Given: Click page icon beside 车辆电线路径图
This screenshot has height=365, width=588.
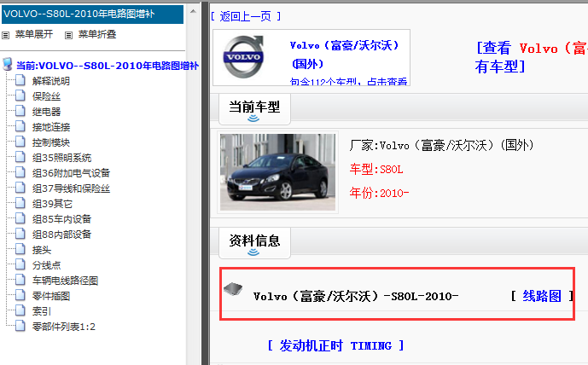Looking at the screenshot, I should point(20,280).
